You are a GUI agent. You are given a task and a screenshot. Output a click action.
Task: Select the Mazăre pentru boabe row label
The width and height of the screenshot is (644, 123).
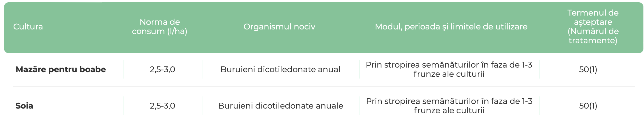point(61,70)
